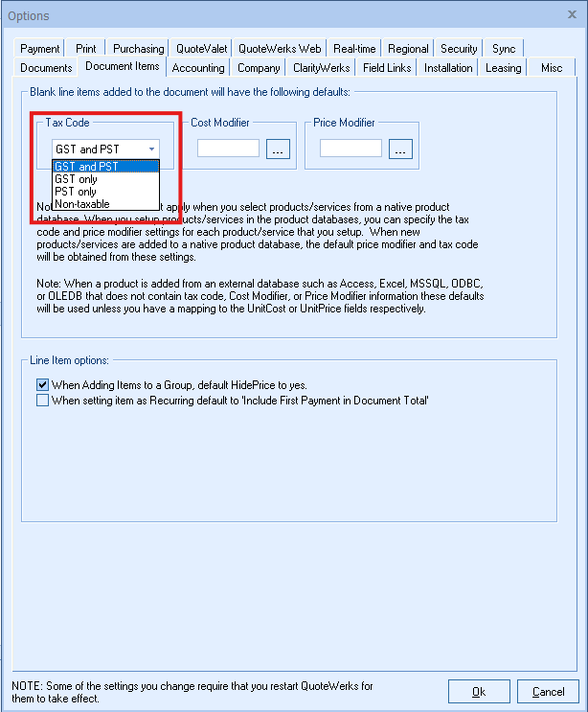Click the Price Modifier browse ellipsis button

pos(400,149)
